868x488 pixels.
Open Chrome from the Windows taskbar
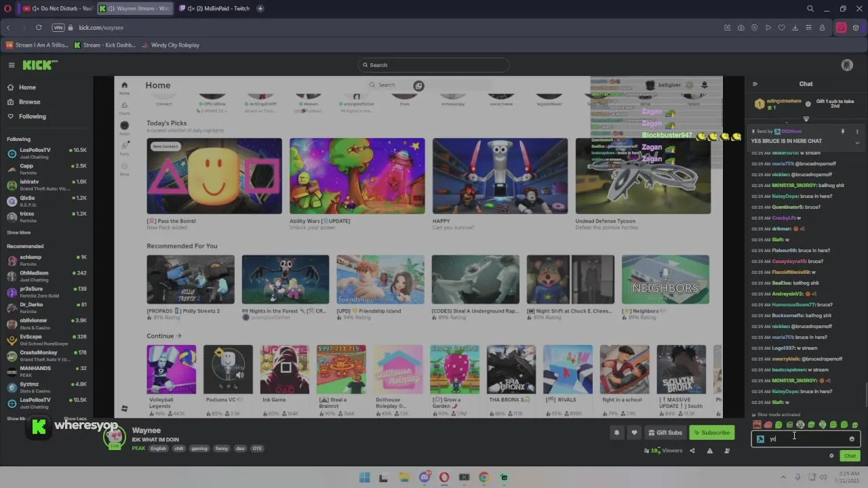click(x=484, y=477)
